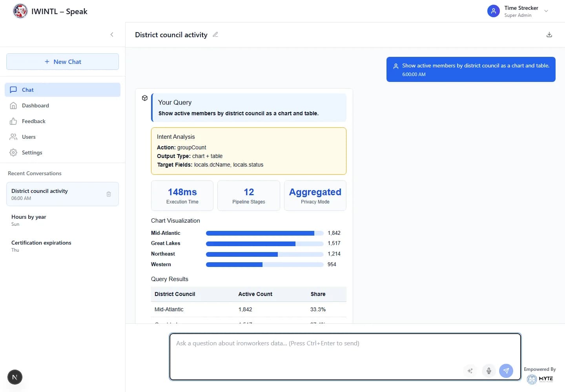Click the round N badge icon

15,377
